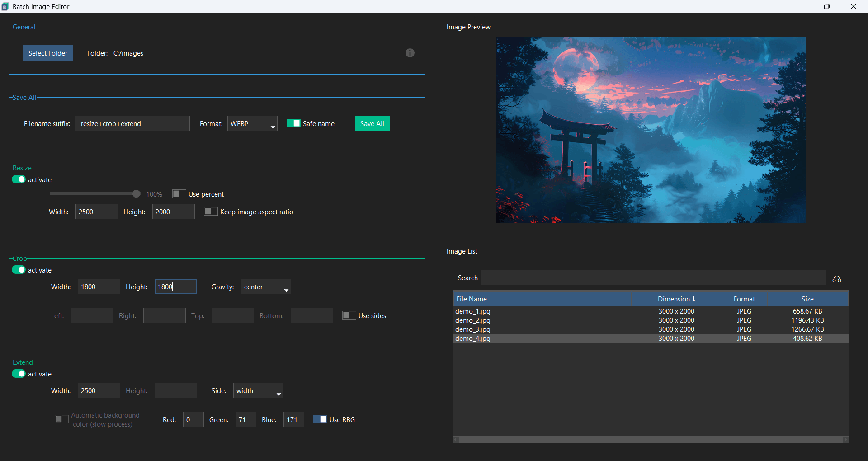Sort list by Dimension column header
Image resolution: width=868 pixels, height=461 pixels.
676,299
